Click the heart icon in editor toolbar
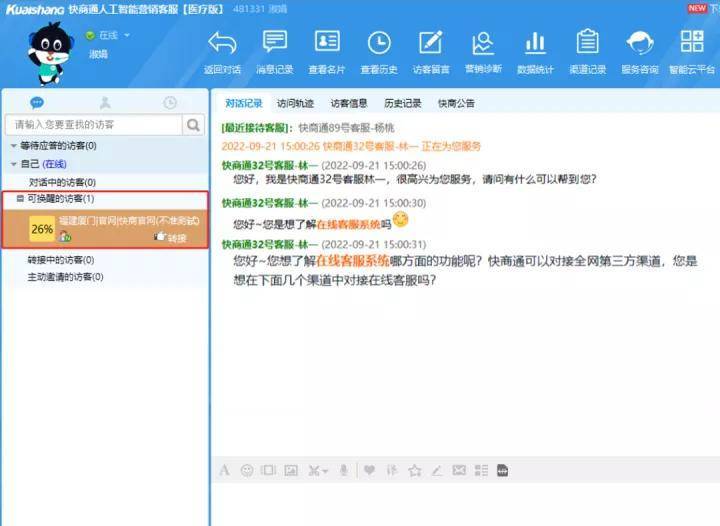The image size is (720, 526). tap(369, 470)
